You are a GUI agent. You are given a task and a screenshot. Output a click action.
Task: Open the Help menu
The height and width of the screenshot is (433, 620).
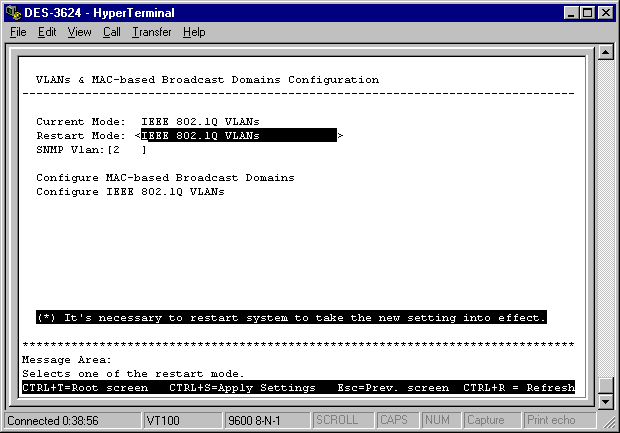click(x=194, y=32)
